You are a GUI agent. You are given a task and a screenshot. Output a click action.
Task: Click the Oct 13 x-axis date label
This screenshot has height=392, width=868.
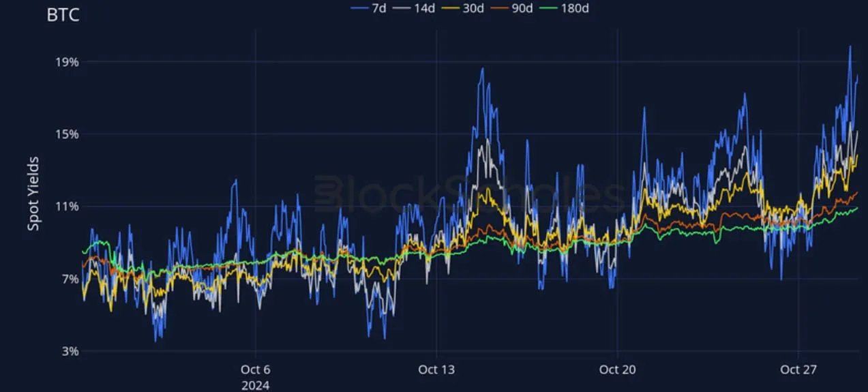(436, 370)
